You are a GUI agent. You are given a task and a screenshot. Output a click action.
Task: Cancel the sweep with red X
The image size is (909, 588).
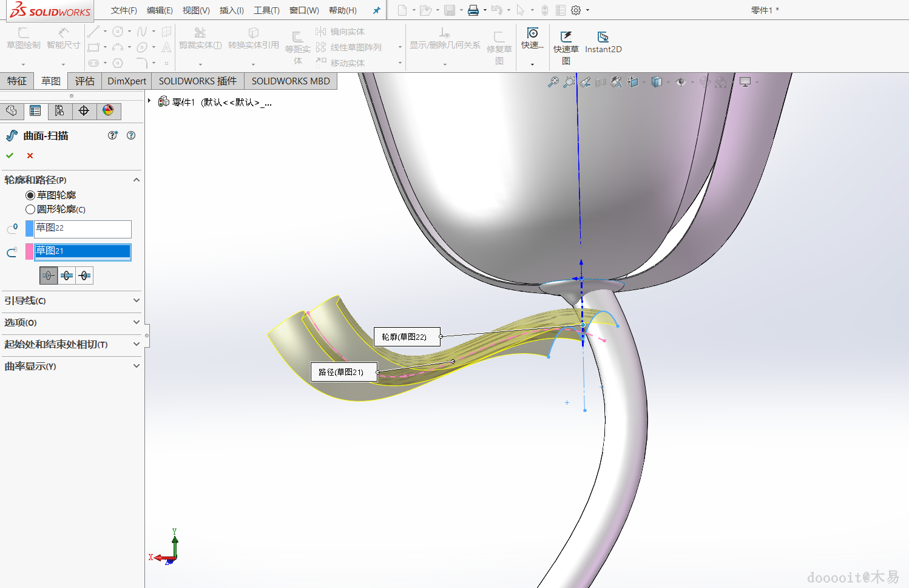30,156
